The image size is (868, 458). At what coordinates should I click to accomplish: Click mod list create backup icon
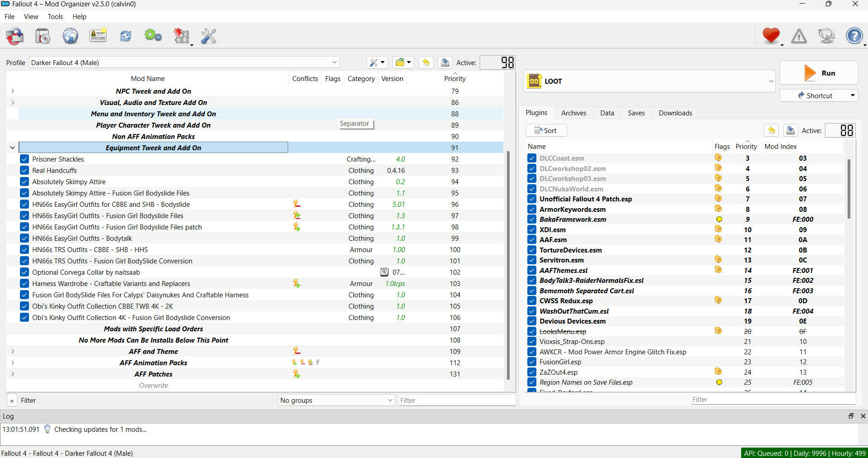coord(445,62)
